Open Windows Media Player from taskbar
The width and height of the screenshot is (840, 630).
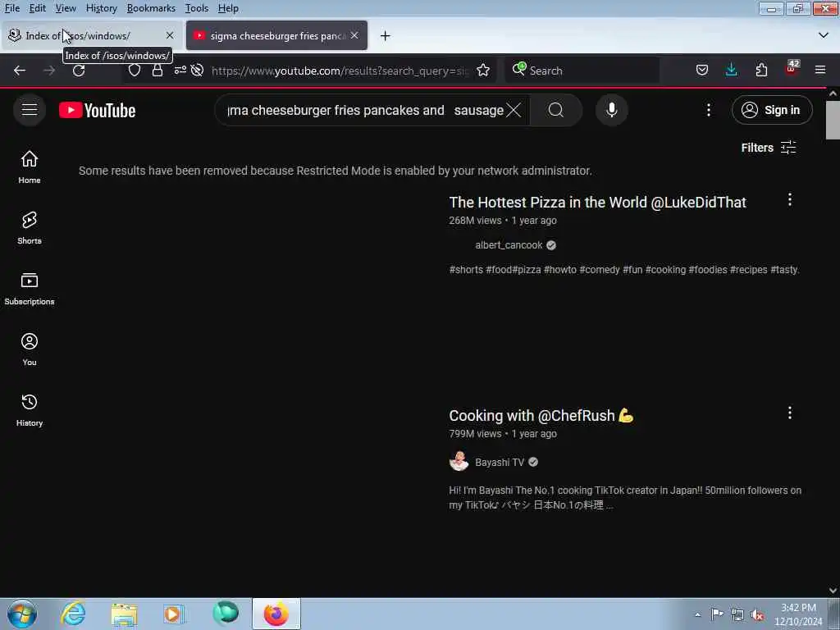pyautogui.click(x=173, y=614)
